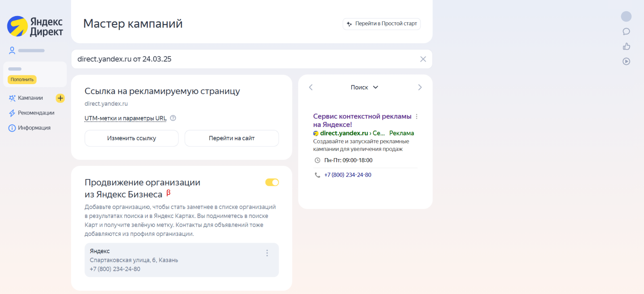Click the beta β mark icon
Image resolution: width=644 pixels, height=294 pixels.
tap(169, 193)
